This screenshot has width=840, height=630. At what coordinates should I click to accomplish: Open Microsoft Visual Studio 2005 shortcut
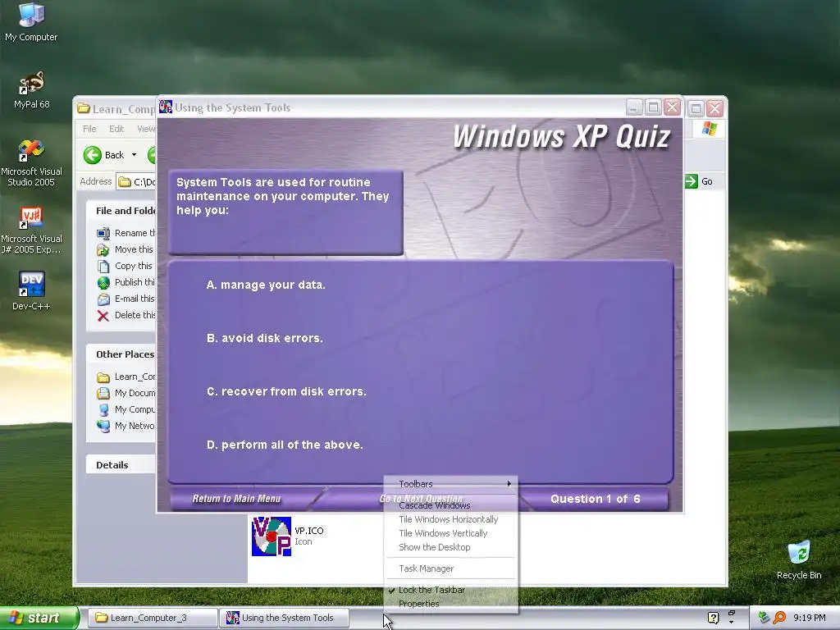point(31,163)
